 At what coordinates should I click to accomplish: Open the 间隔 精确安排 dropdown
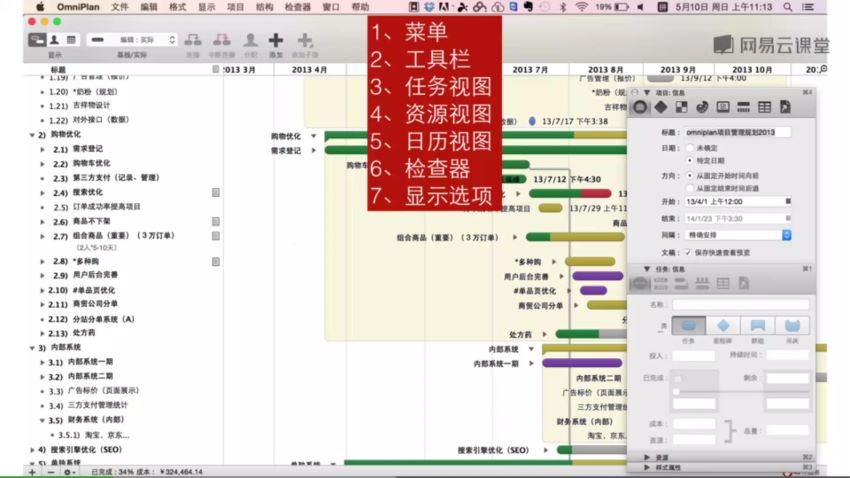738,235
